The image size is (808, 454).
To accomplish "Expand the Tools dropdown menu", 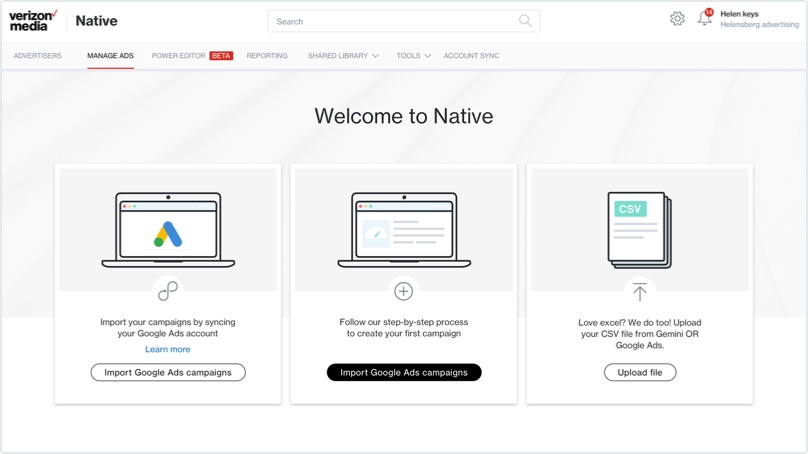I will pos(413,56).
